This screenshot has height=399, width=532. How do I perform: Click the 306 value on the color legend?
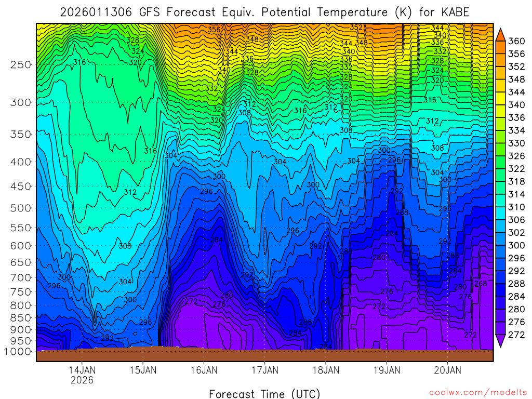pos(516,220)
